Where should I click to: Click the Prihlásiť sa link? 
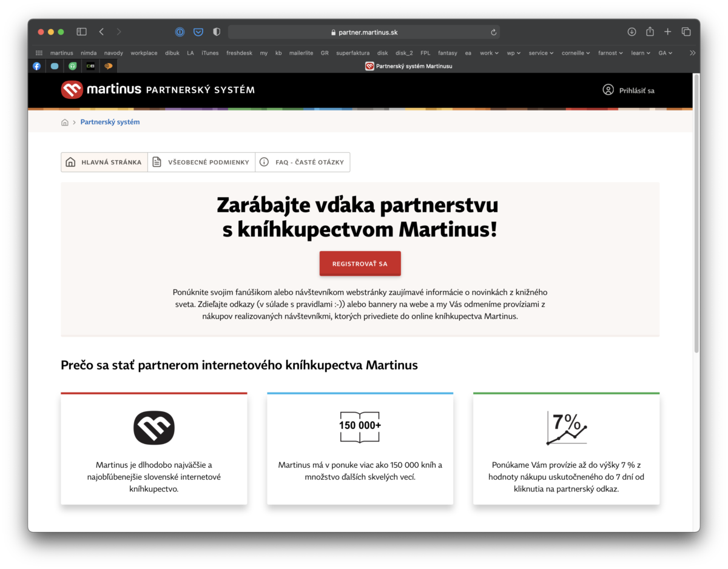coord(636,90)
